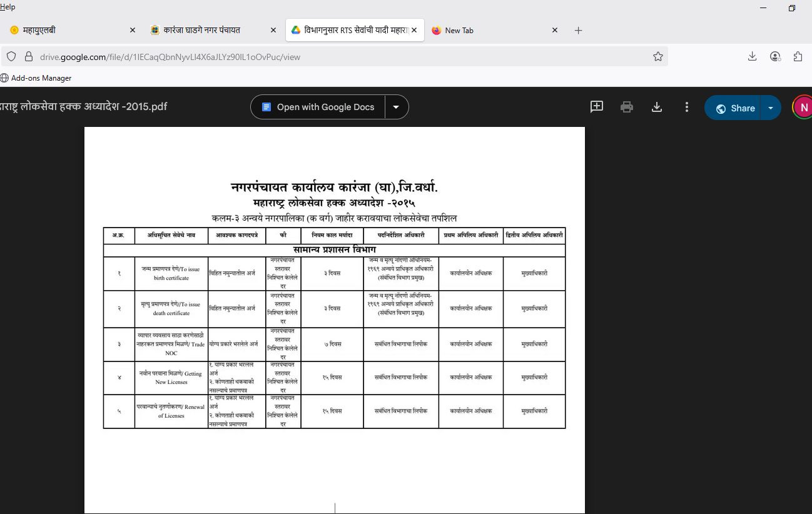Click the heading नगरपंचायत कार्यालय कारंजा (घा),जि.वर्धा.
812x514 pixels.
click(x=335, y=187)
